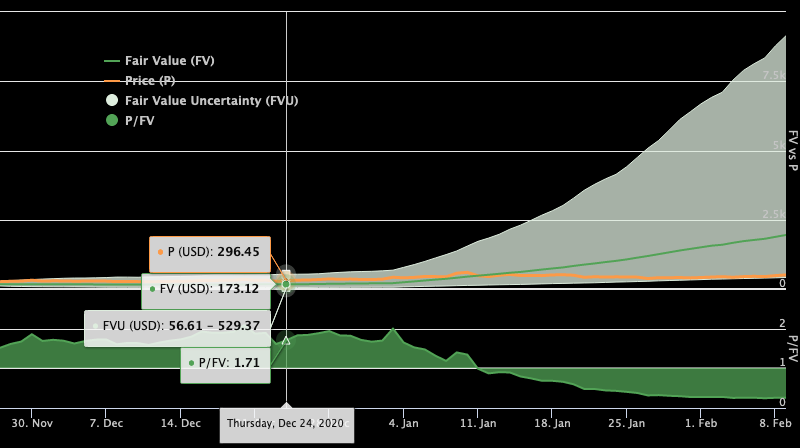The height and width of the screenshot is (448, 800).
Task: Toggle the Fair Value (FV) legend series
Action: tap(159, 61)
